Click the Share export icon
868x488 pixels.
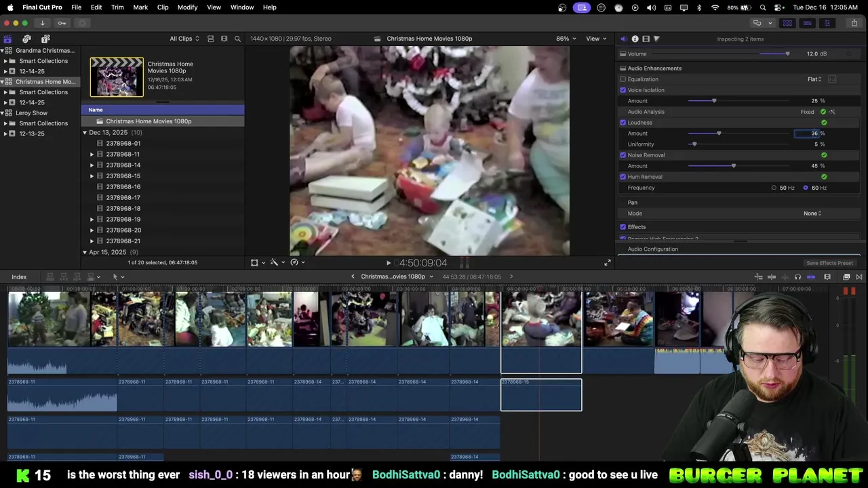tap(854, 23)
